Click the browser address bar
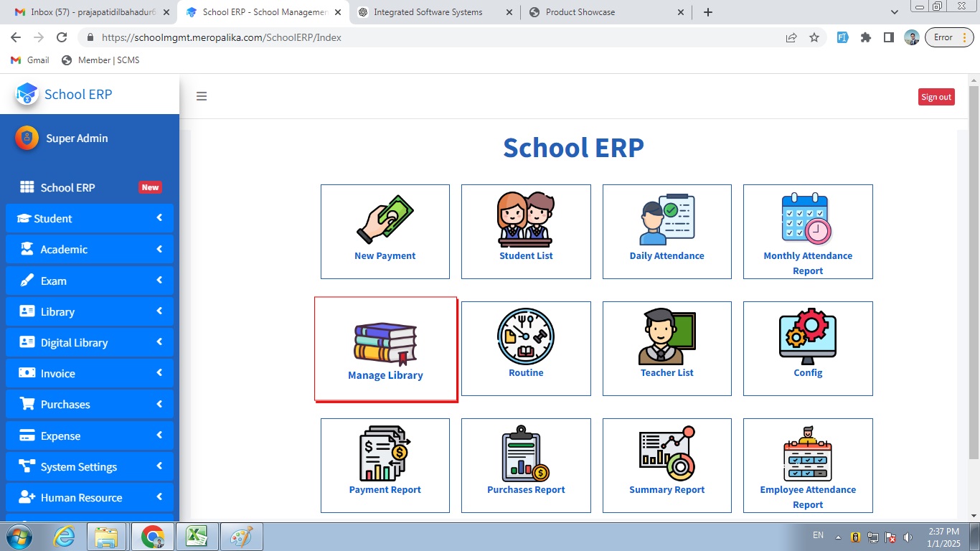The width and height of the screenshot is (980, 551). (430, 37)
